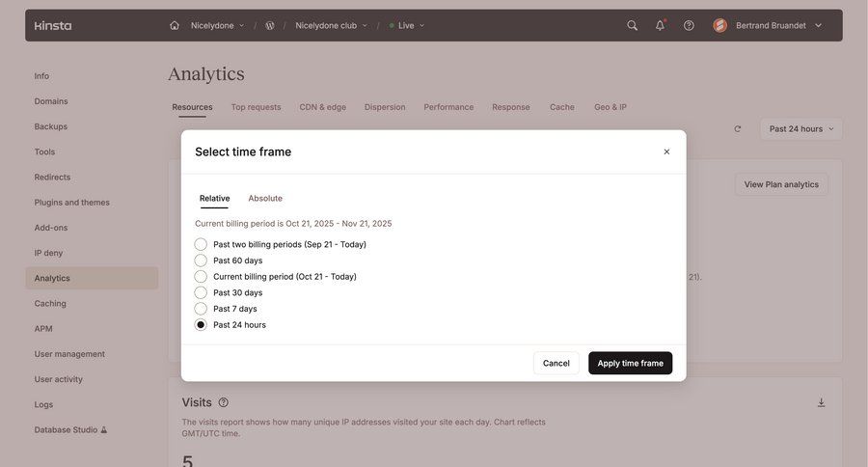This screenshot has width=868, height=467.
Task: Open Caching in sidebar
Action: tap(50, 304)
